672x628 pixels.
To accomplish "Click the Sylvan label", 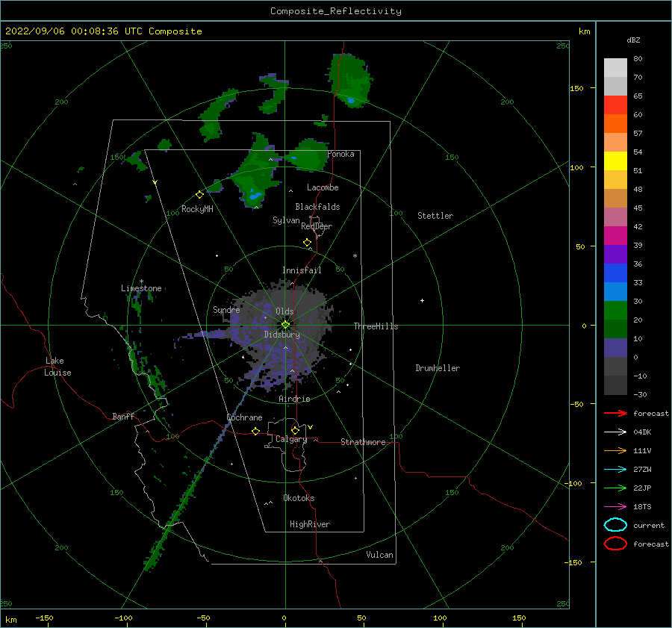I will [x=286, y=220].
